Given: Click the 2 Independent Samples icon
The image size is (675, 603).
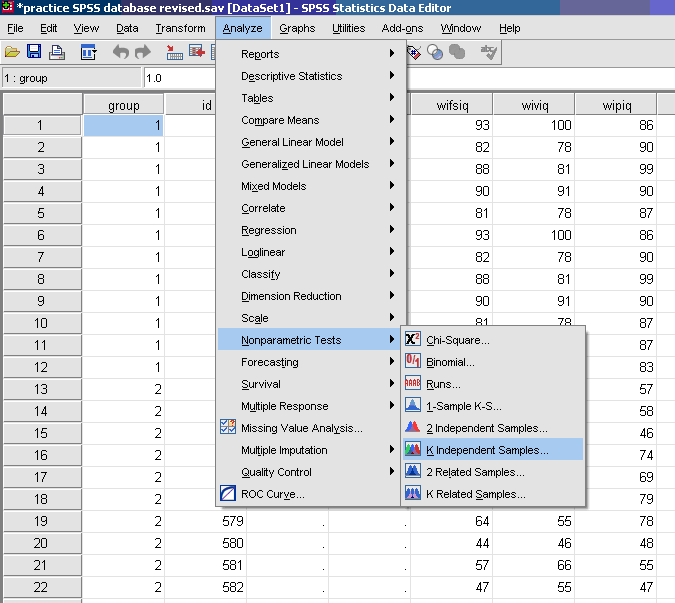Looking at the screenshot, I should coord(412,427).
